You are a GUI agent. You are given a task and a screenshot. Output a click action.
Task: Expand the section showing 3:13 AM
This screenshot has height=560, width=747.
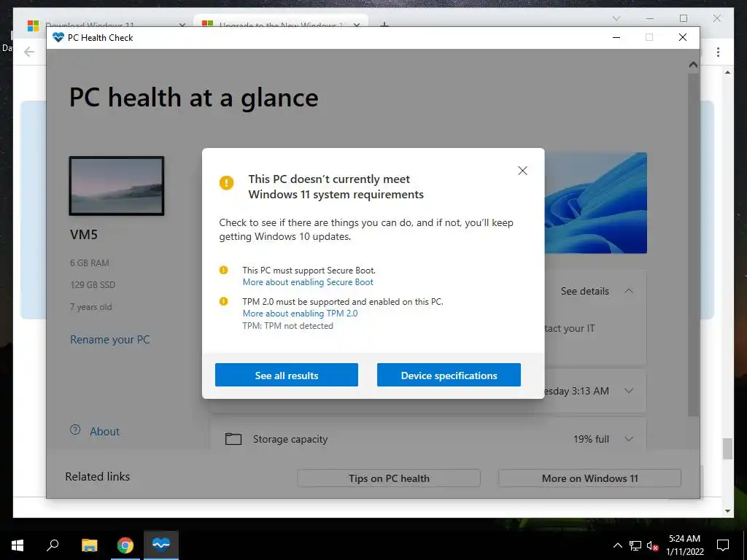click(x=629, y=391)
